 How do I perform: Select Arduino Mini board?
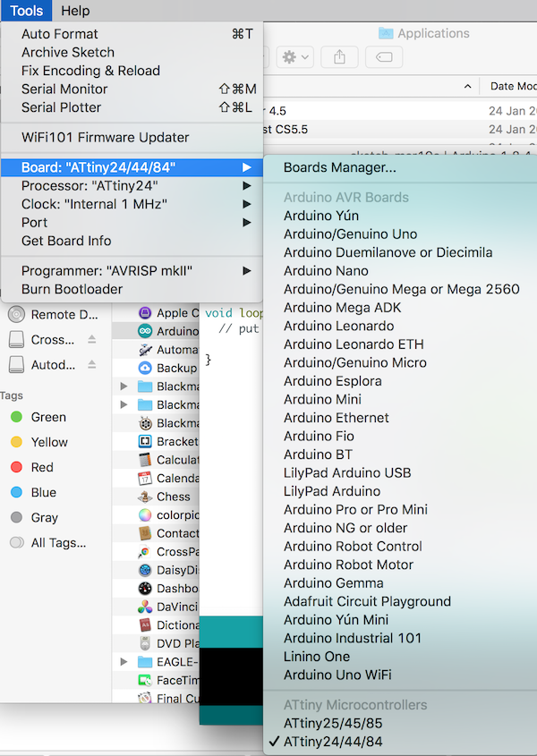point(400,399)
